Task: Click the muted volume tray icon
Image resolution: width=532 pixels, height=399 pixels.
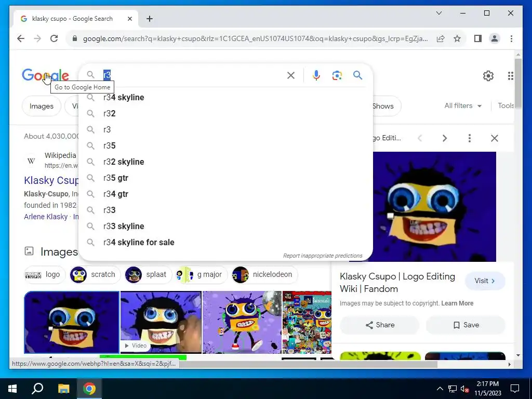Action: pyautogui.click(x=464, y=389)
